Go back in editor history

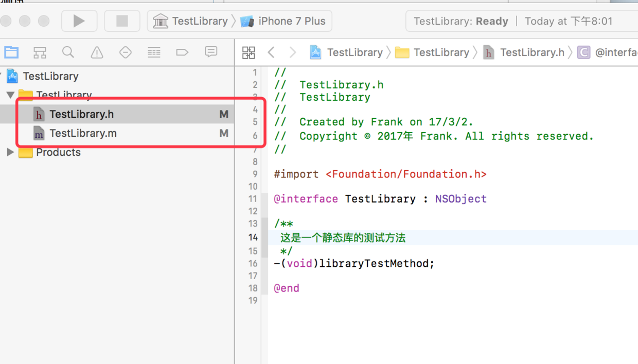271,52
